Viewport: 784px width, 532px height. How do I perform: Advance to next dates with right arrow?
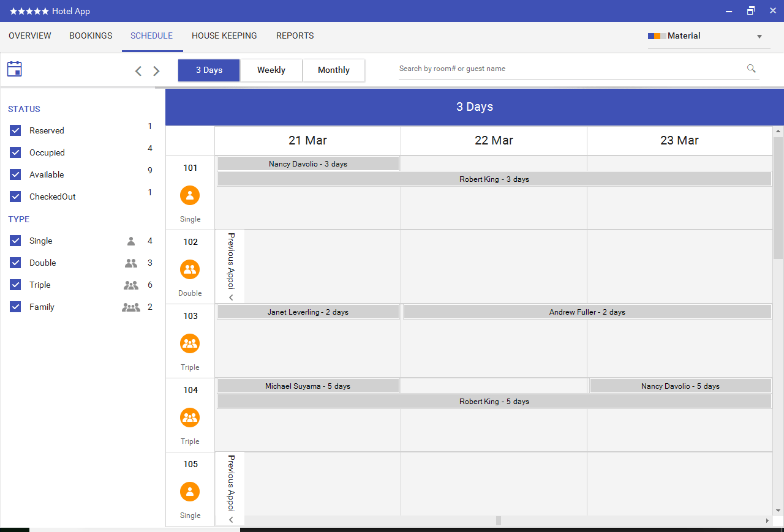coord(156,71)
